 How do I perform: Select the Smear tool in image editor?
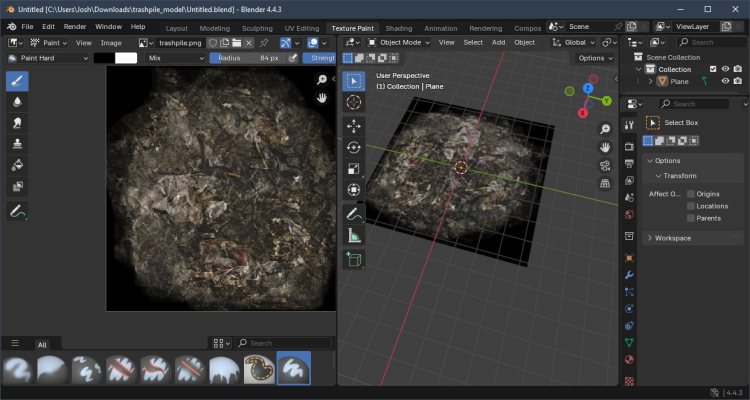click(18, 122)
